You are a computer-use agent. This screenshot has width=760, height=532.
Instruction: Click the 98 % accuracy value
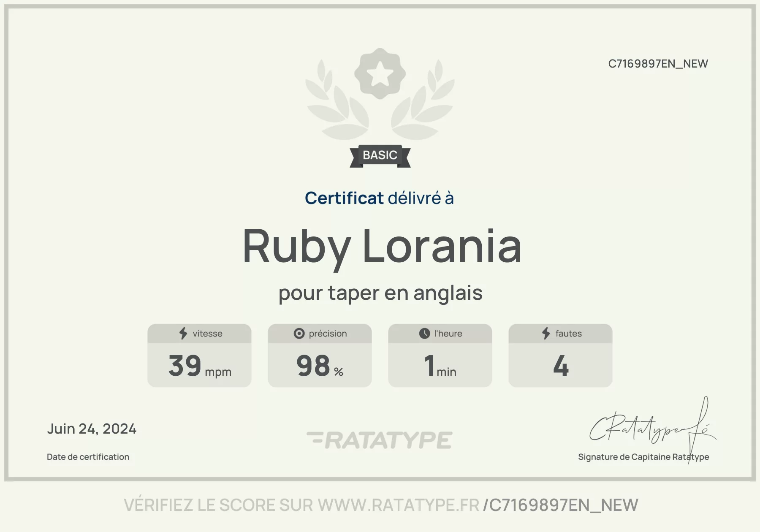point(320,366)
